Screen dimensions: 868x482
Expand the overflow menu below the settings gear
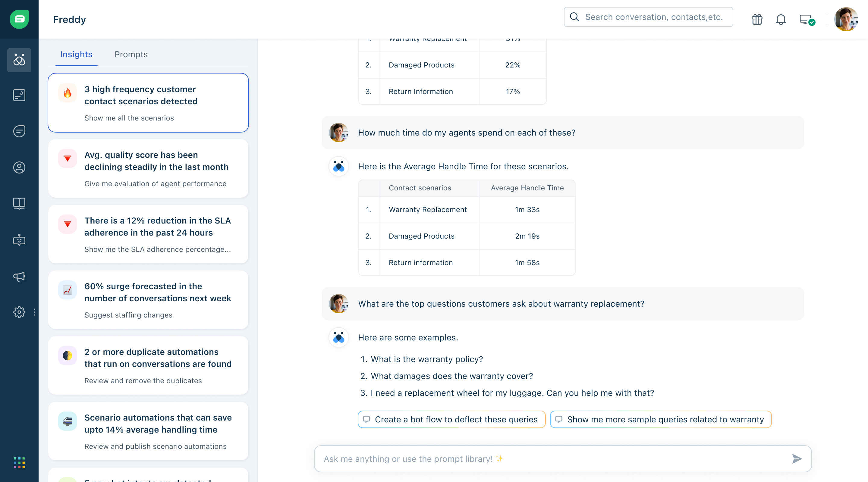pos(34,312)
